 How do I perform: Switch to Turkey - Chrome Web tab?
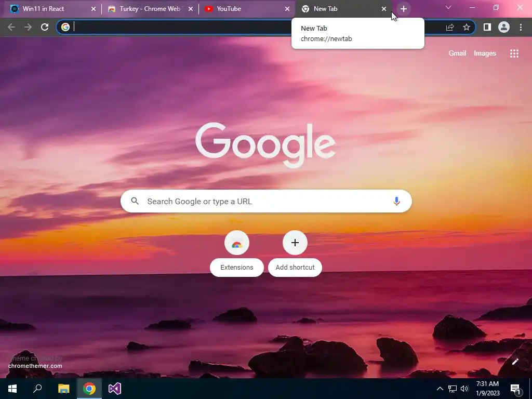click(x=150, y=9)
